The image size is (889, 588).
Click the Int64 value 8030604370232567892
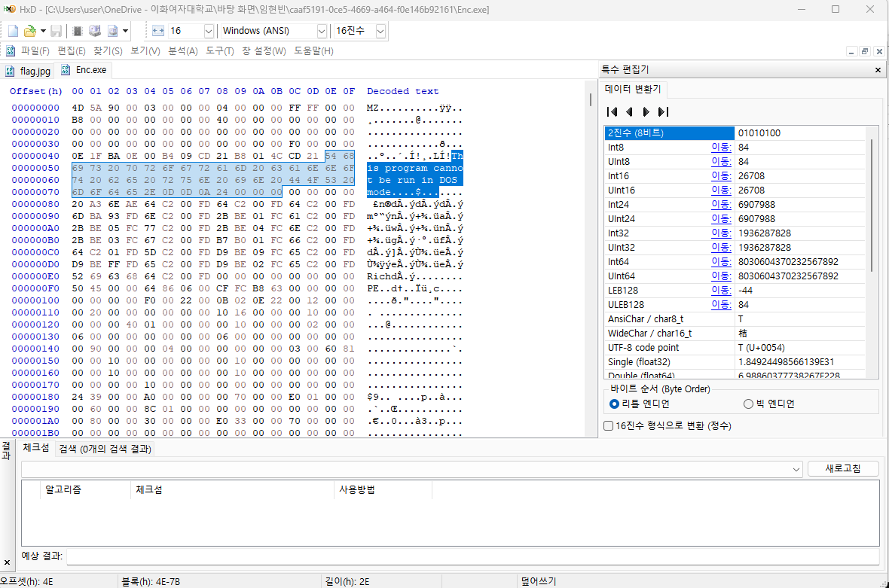point(788,262)
